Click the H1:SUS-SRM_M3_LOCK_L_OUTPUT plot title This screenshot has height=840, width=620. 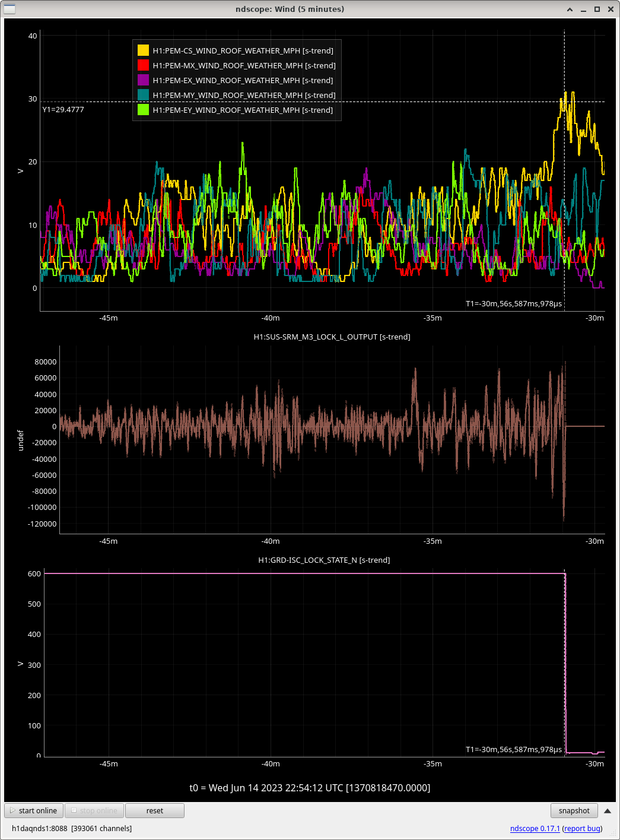[x=332, y=337]
